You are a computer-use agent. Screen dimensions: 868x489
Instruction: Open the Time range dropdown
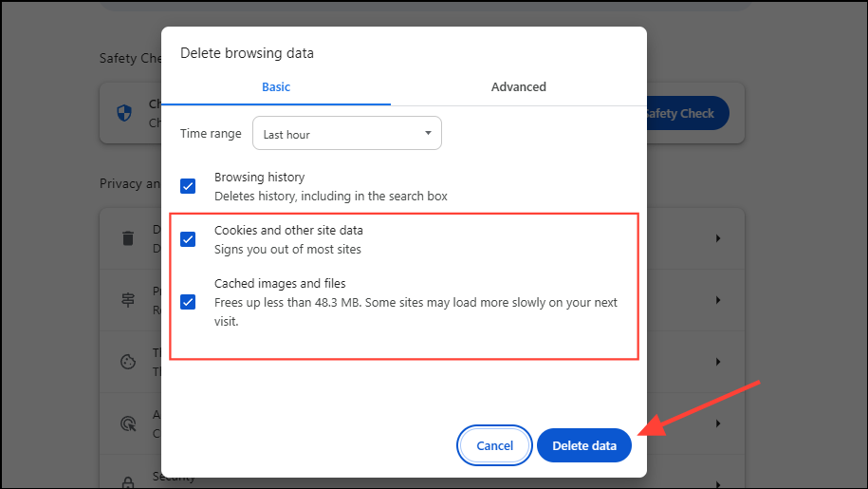[347, 133]
